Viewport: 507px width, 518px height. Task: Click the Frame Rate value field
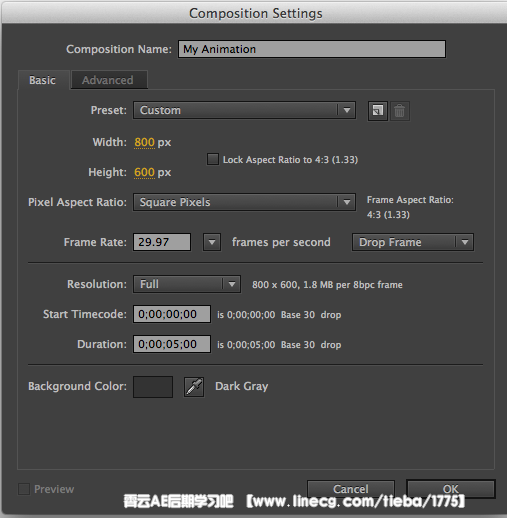click(162, 242)
